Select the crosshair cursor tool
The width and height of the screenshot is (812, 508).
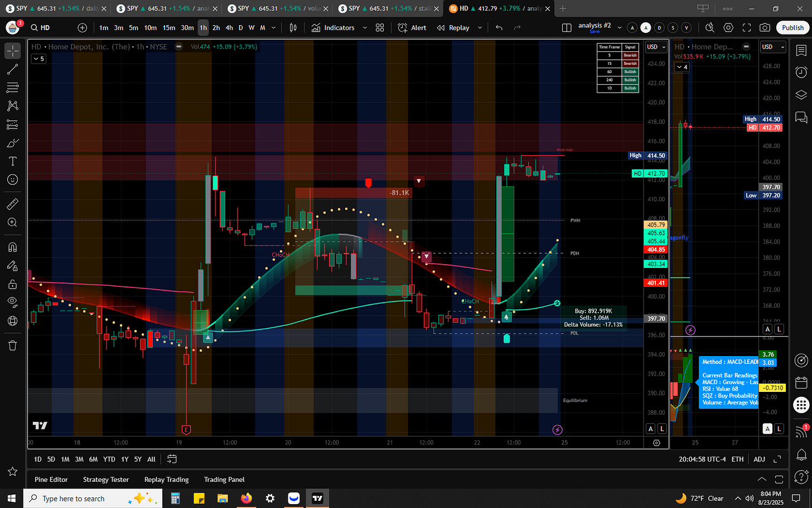pyautogui.click(x=12, y=51)
